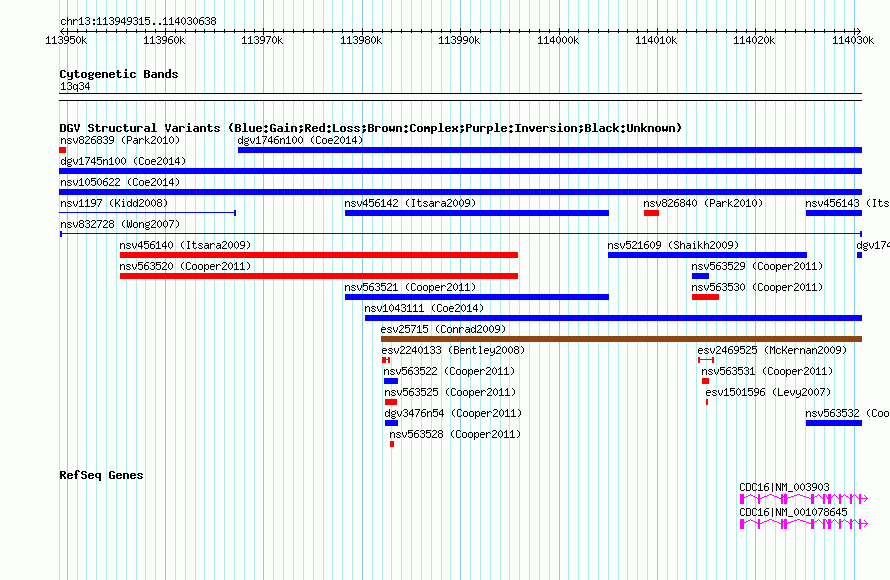
Task: Click the 114000k ruler tick label
Action: 558,40
